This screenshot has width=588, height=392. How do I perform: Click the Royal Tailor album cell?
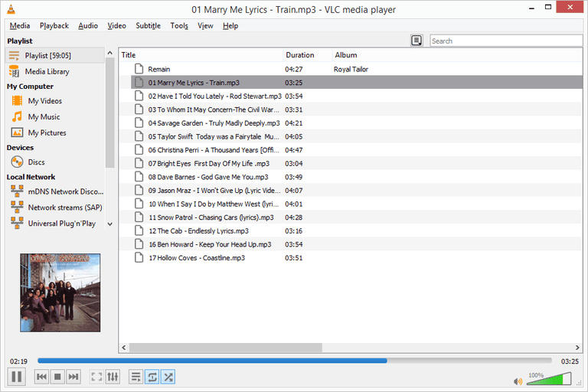point(351,70)
